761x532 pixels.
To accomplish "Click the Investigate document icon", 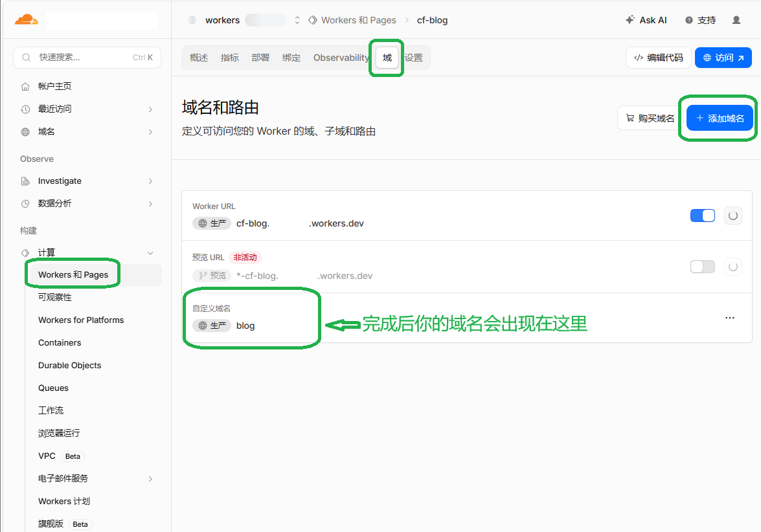I will point(25,181).
